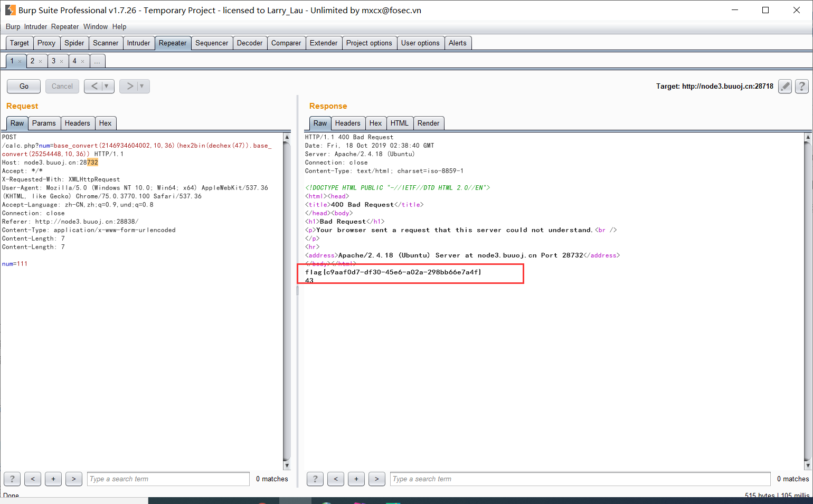Show response Render view
This screenshot has height=504, width=813.
[429, 123]
